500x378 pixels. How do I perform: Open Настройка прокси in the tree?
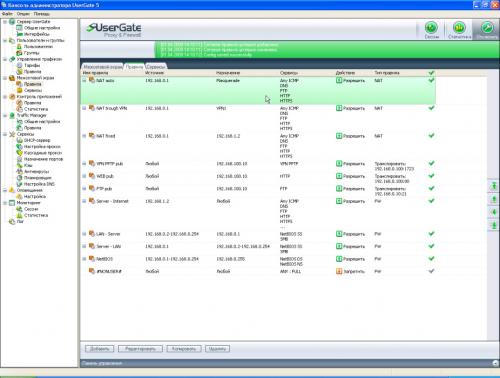point(42,146)
